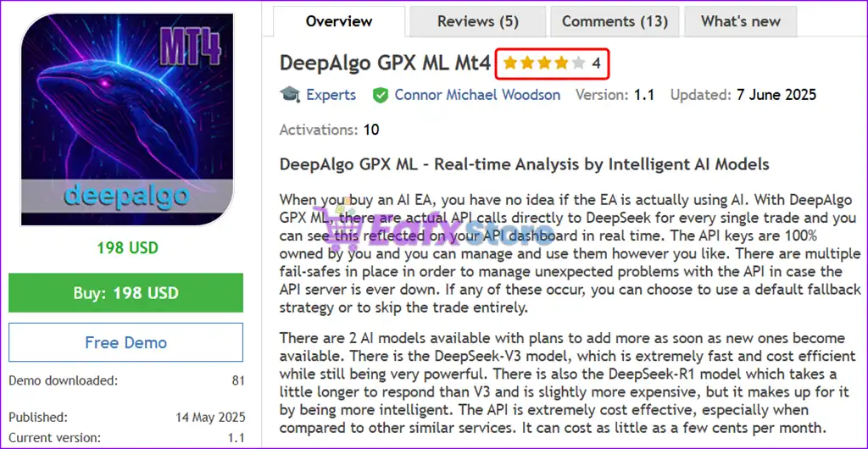Image resolution: width=868 pixels, height=449 pixels.
Task: Click the Demo downloaded: label
Action: [x=64, y=380]
